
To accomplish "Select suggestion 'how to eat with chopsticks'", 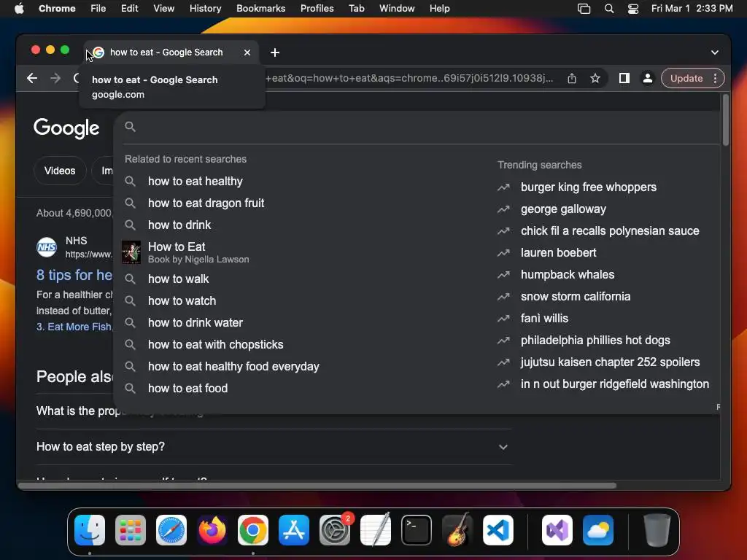I will [x=215, y=344].
